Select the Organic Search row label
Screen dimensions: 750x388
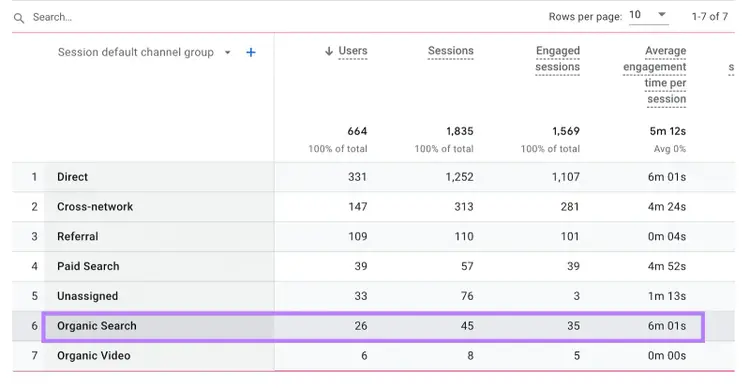97,326
